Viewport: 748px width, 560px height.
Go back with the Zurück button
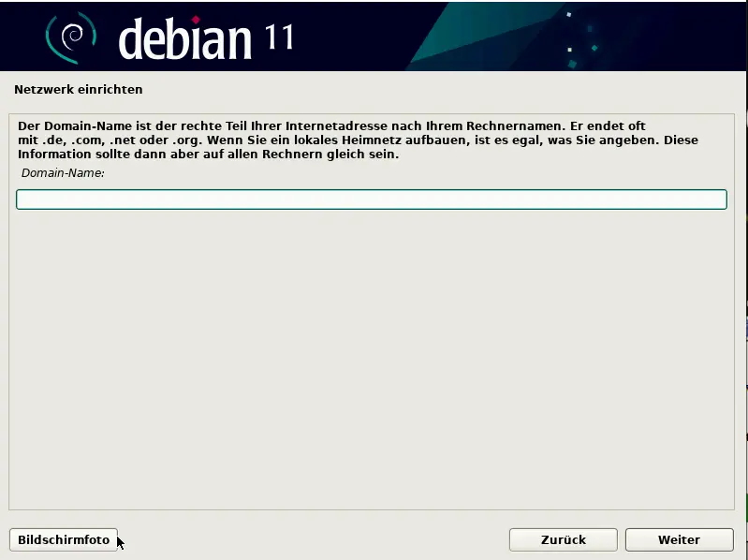click(563, 539)
